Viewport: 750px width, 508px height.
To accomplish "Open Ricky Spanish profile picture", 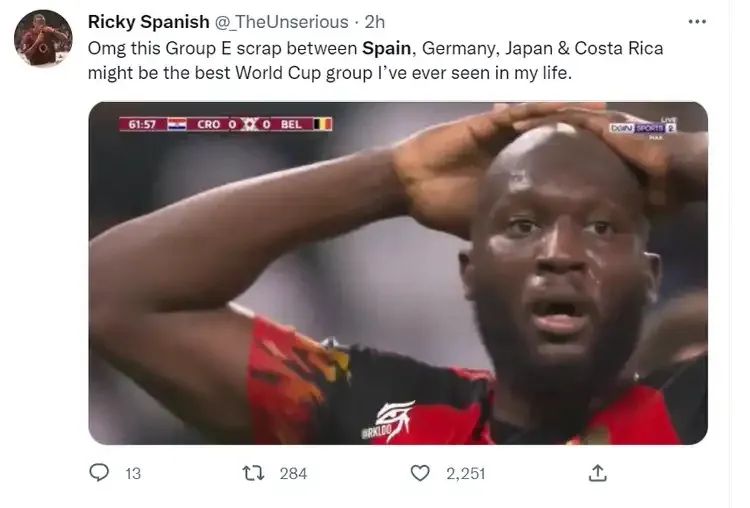I will point(43,38).
